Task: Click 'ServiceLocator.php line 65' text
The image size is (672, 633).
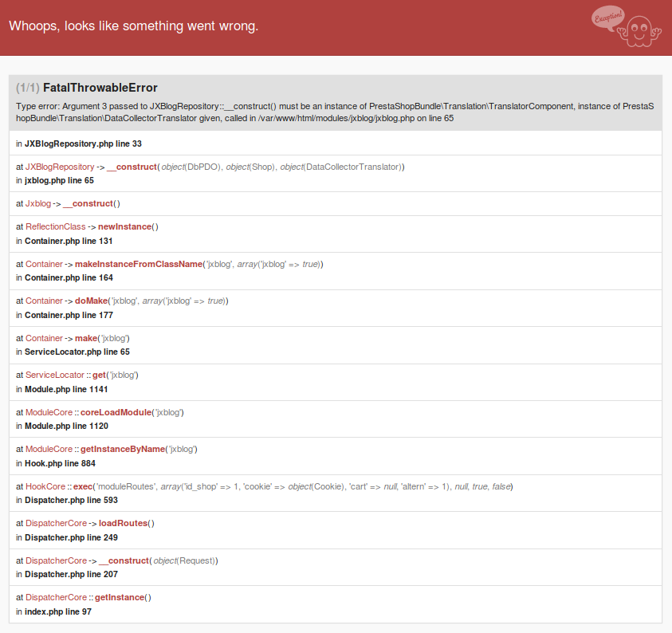Action: pos(77,352)
